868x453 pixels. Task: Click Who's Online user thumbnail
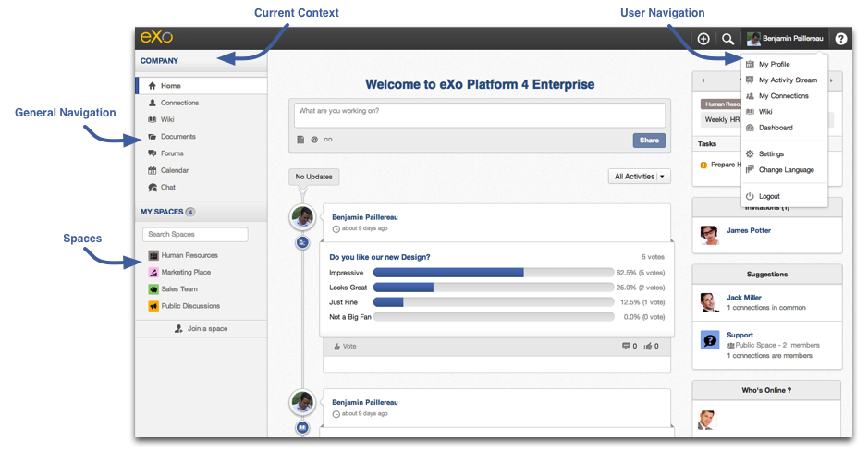coord(706,421)
